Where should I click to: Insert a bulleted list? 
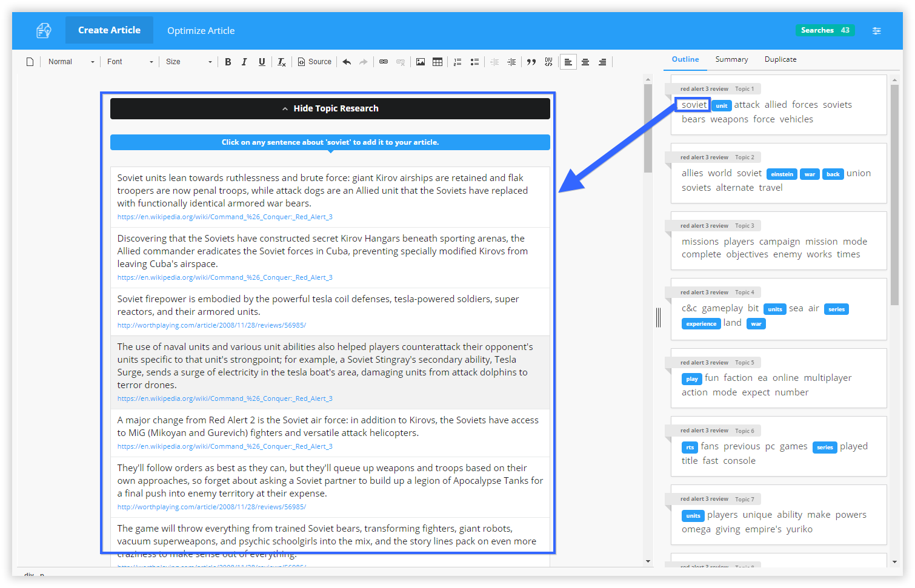point(474,62)
